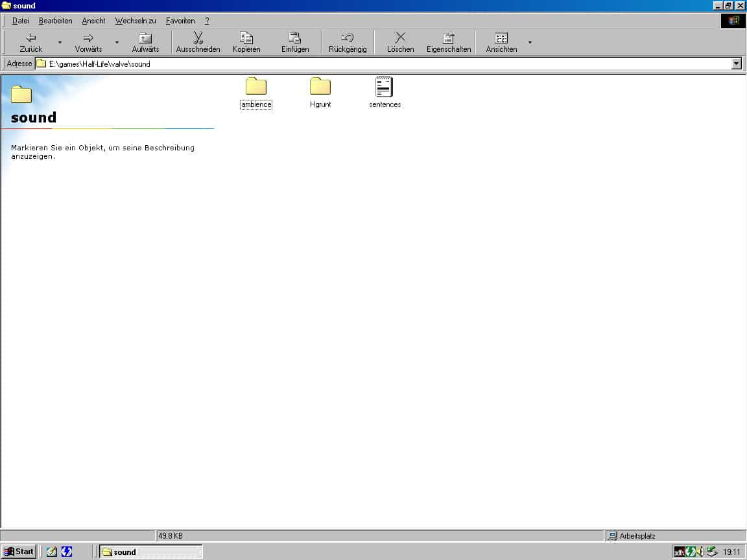The image size is (747, 560).
Task: Open the ? help menu
Action: (x=207, y=21)
